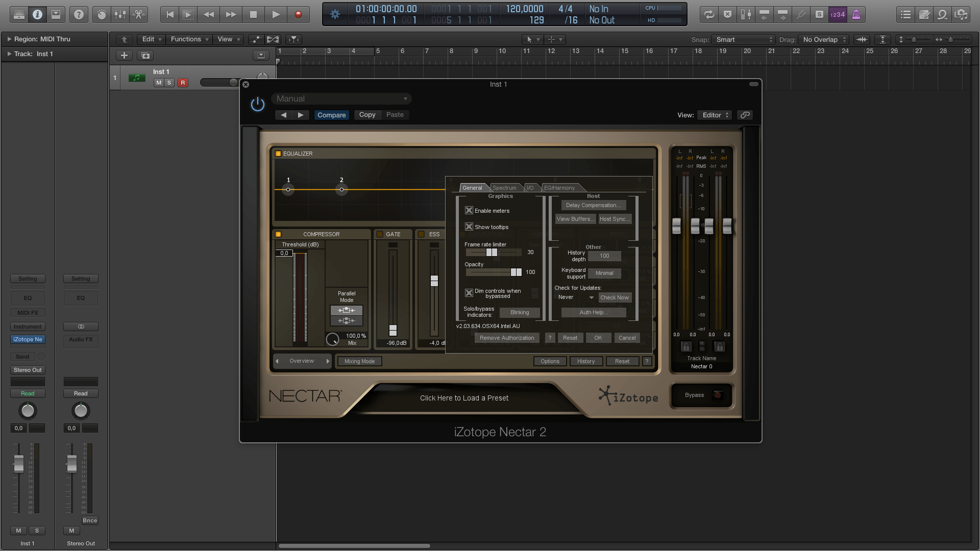
Task: Open the Library panel
Action: click(19, 15)
